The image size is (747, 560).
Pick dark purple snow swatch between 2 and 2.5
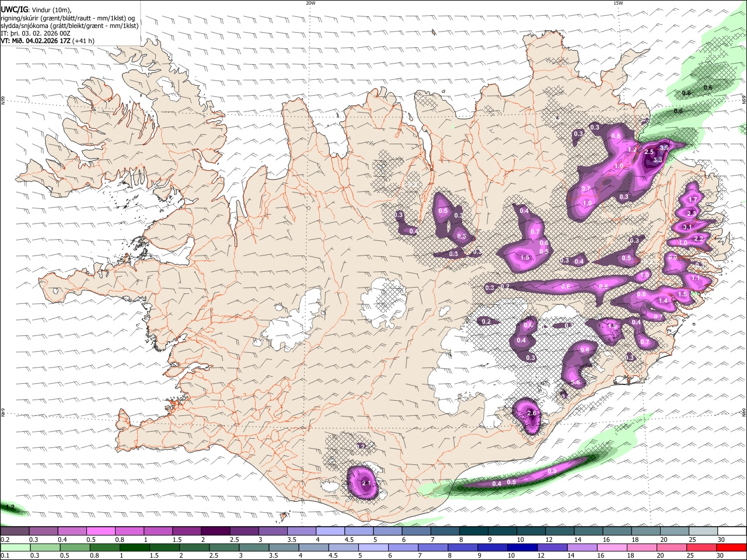pyautogui.click(x=215, y=531)
